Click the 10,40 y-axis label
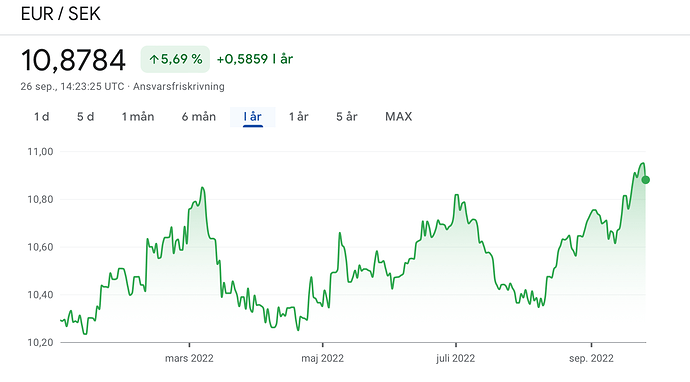This screenshot has height=382, width=690. 40,294
